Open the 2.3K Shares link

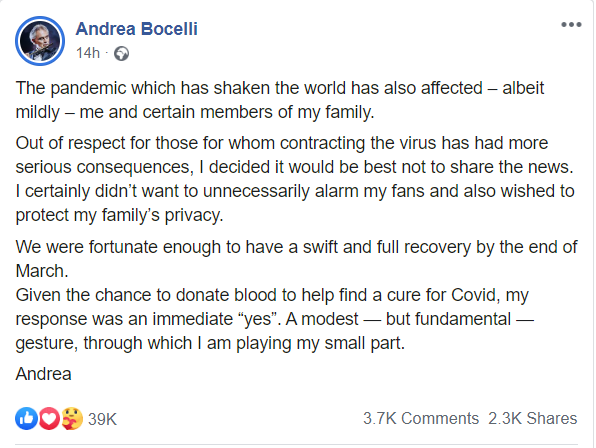coord(533,418)
